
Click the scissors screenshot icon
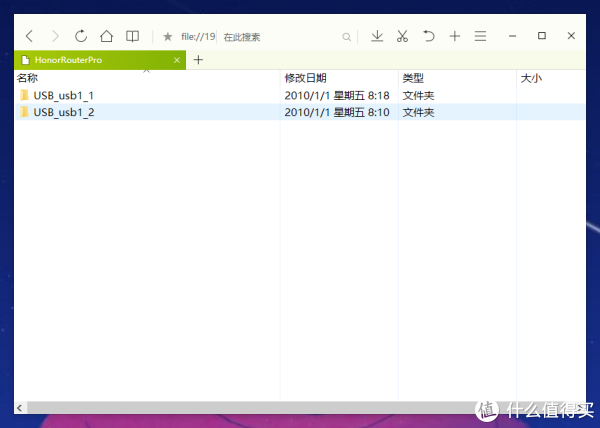402,36
